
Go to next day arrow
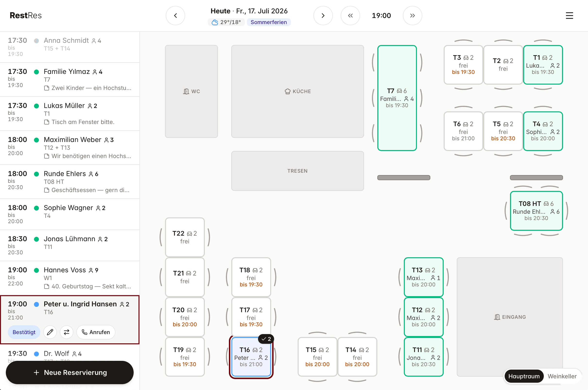323,15
